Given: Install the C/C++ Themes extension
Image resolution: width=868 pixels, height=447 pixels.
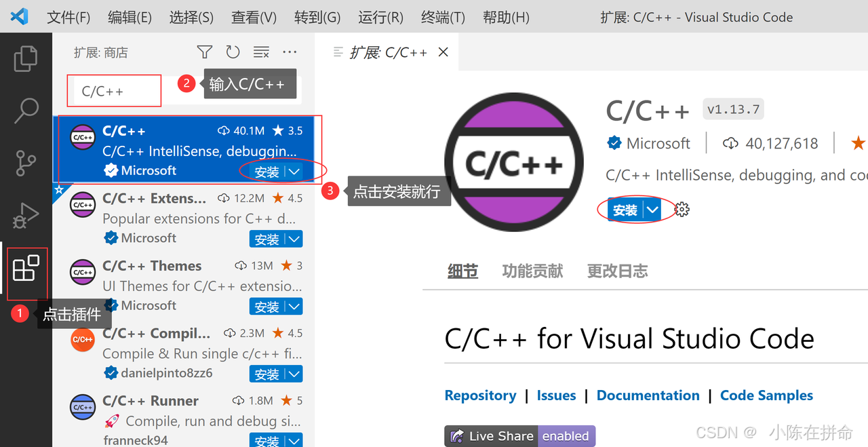Looking at the screenshot, I should point(267,307).
